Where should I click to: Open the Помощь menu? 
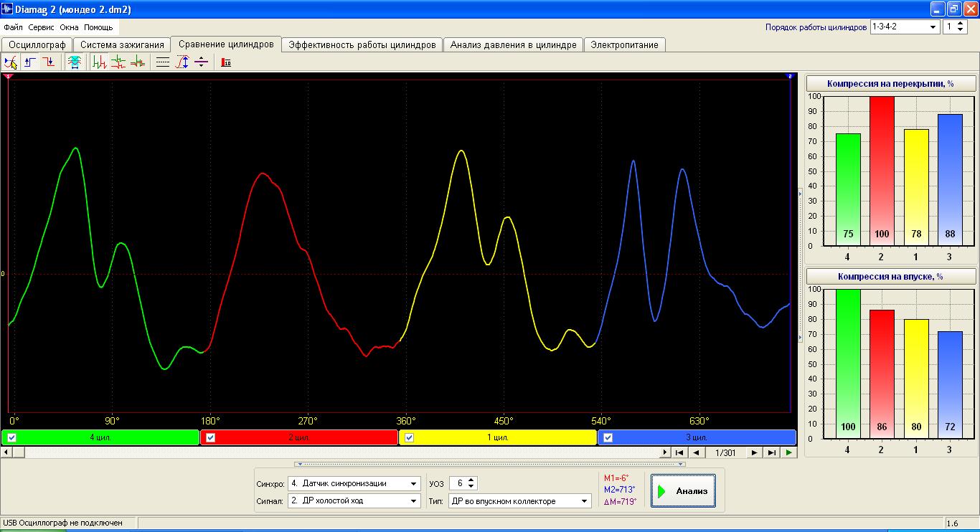98,27
